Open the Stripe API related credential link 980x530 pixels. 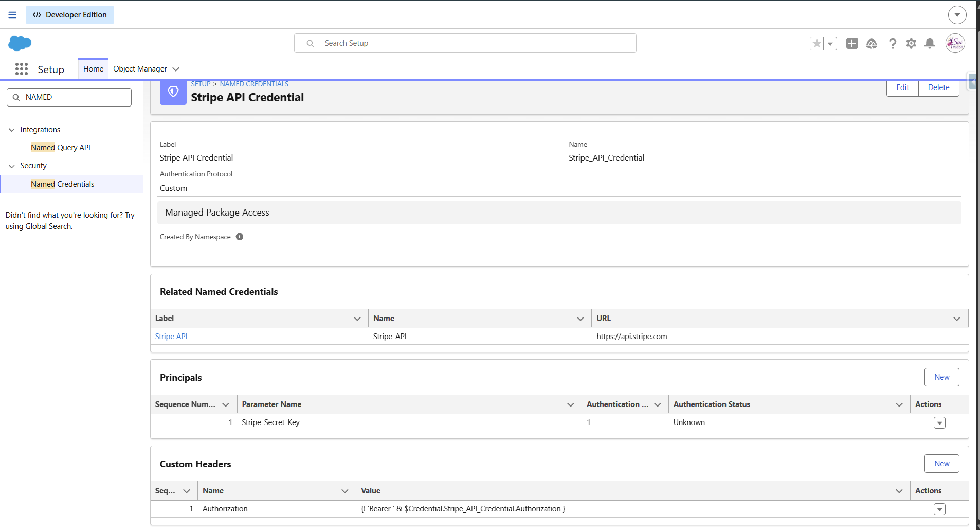(171, 337)
